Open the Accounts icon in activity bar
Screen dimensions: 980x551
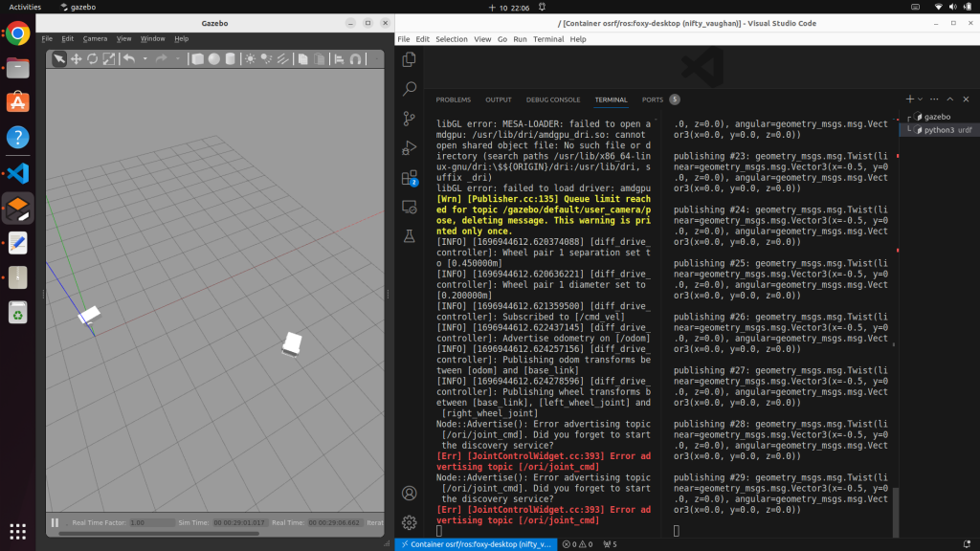410,493
